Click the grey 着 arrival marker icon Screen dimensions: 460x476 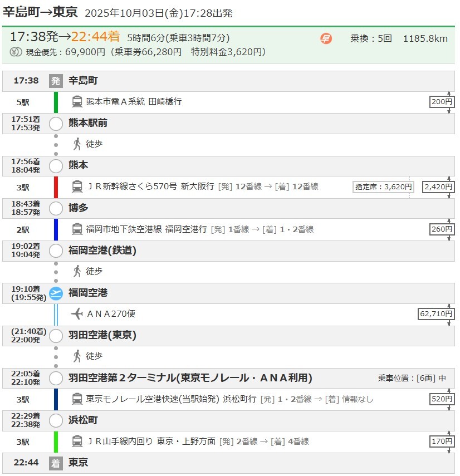tap(56, 463)
